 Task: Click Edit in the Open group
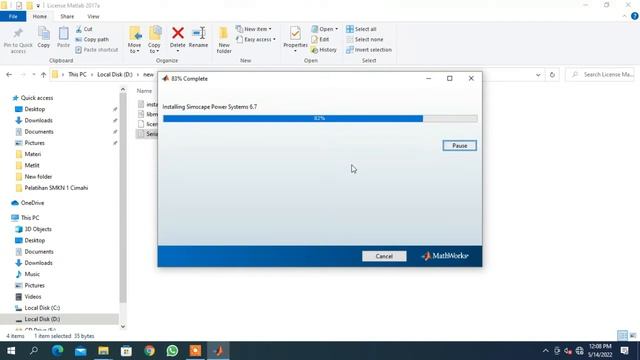320,40
